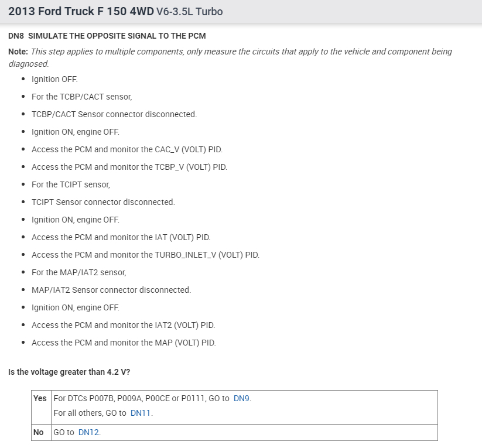Screen dimensions: 482x448
Task: Select the CAC_V (VOLT) PID step
Action: pos(127,149)
